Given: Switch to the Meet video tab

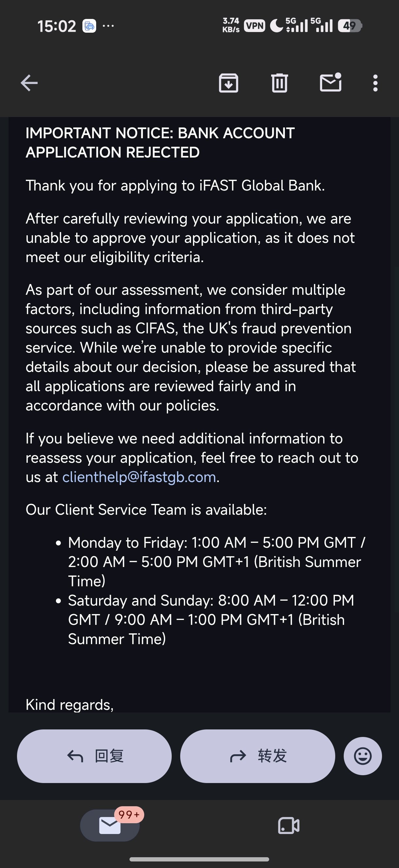Looking at the screenshot, I should click(289, 826).
